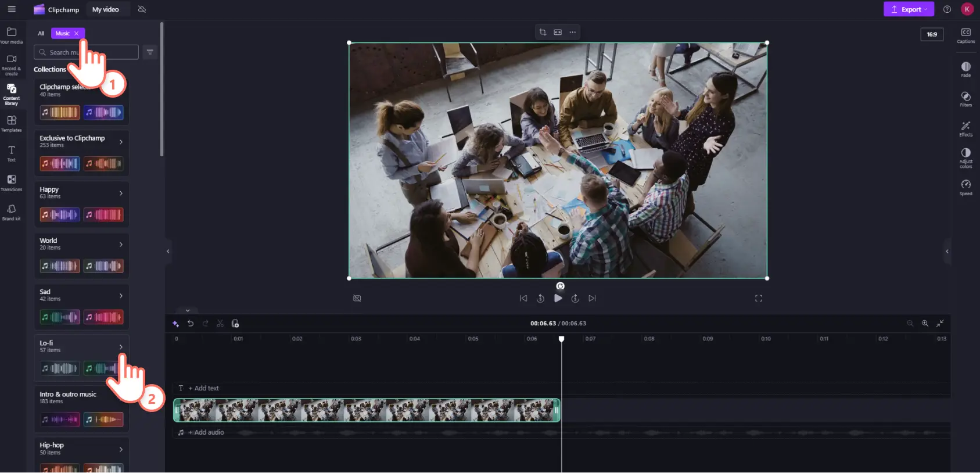Click the left panel scrollbar

point(162,89)
